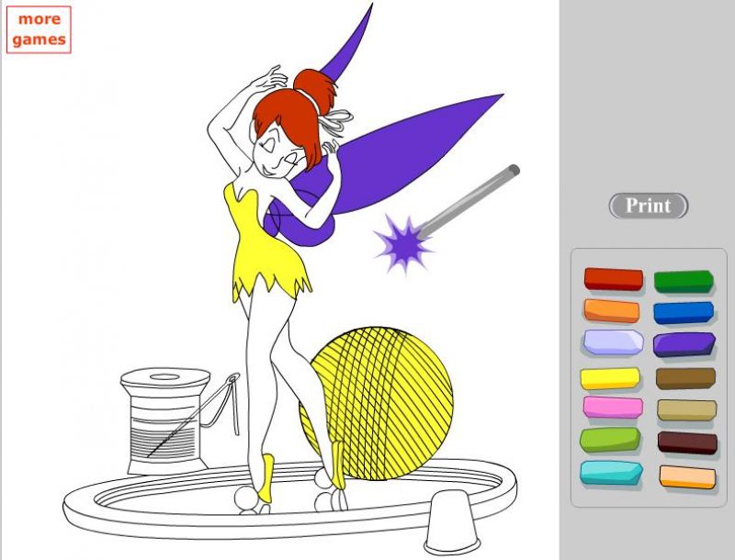Fill the hair bun on top
Screen dimensions: 735x560
click(x=315, y=89)
